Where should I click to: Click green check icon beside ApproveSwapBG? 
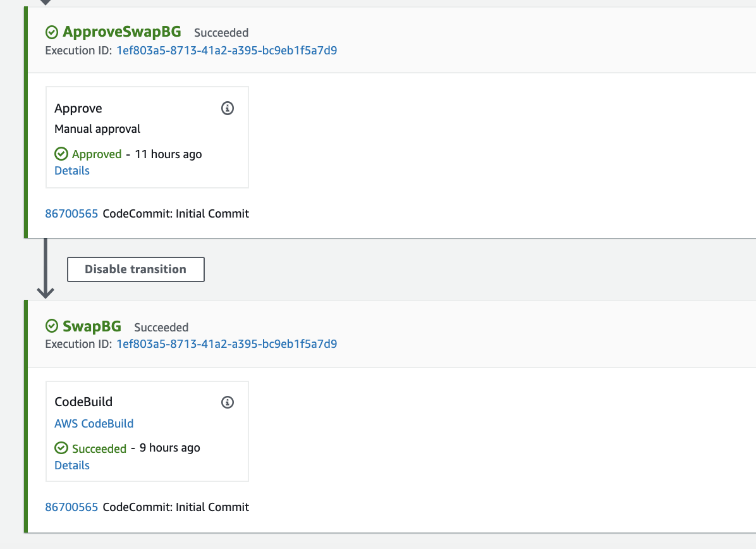[52, 32]
